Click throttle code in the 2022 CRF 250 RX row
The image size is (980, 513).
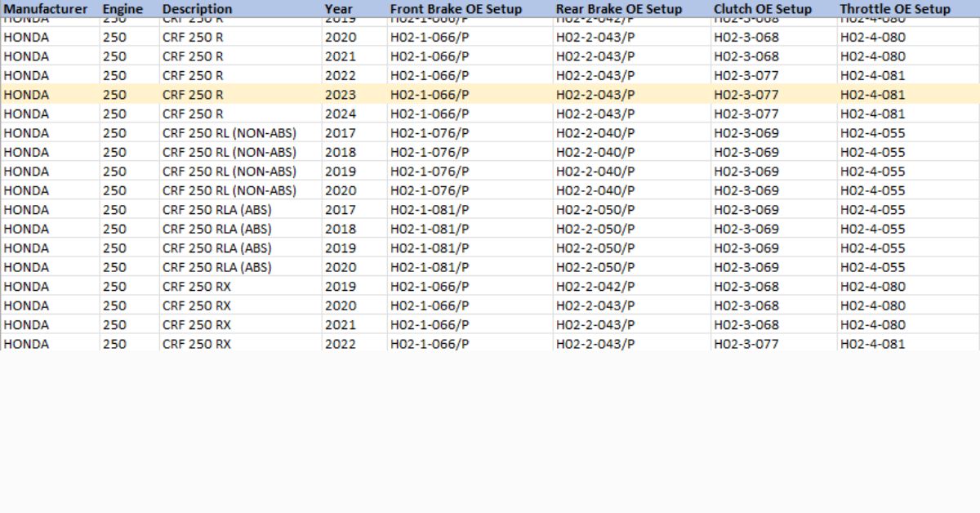873,344
